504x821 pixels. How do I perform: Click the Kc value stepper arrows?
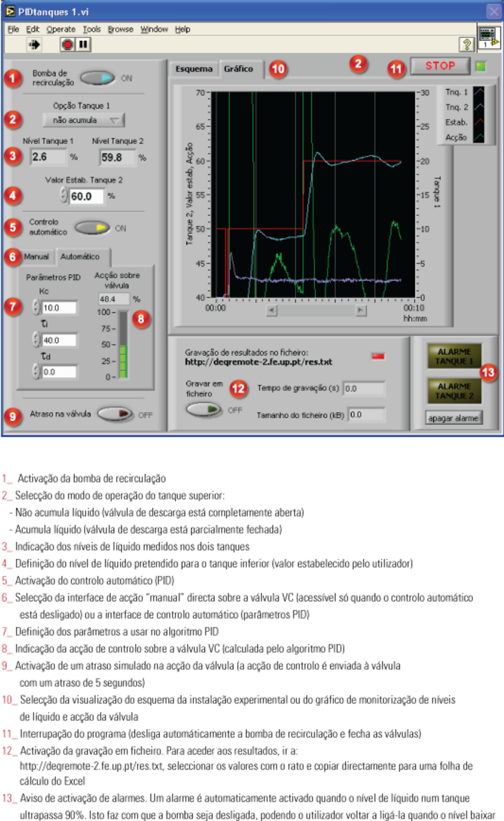[x=36, y=307]
